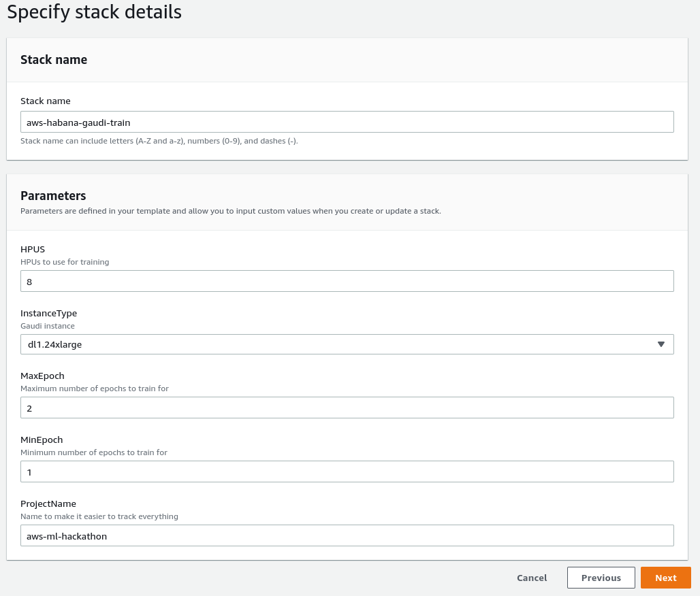700x596 pixels.
Task: Click the Parameters section header
Action: click(53, 196)
